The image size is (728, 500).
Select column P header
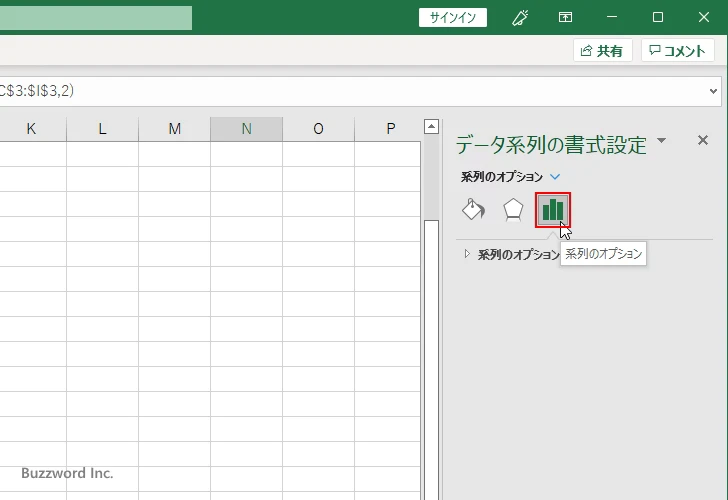[389, 129]
